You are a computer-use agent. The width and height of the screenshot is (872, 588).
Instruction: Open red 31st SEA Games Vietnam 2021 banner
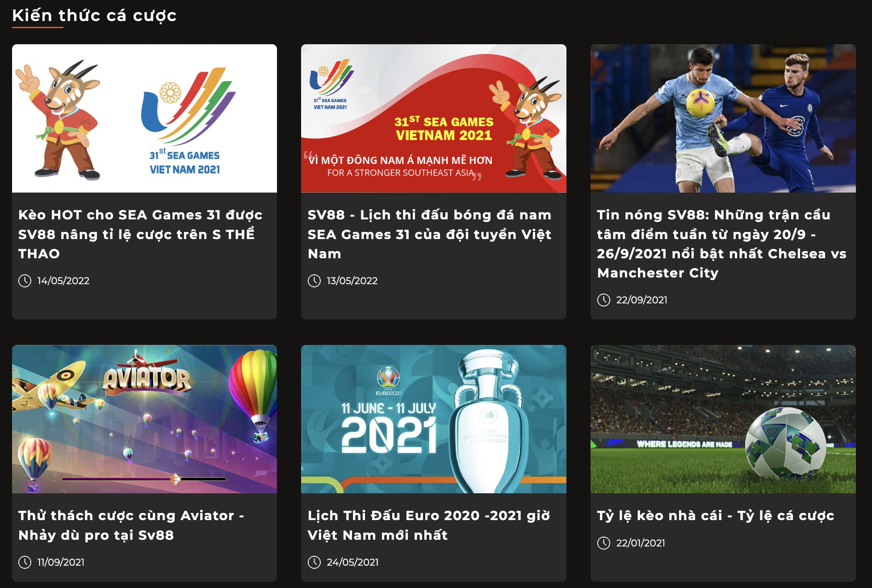click(x=434, y=118)
